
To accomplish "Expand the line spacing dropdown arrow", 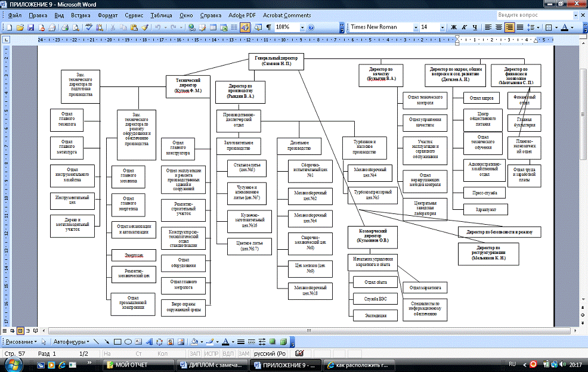I will [x=538, y=27].
